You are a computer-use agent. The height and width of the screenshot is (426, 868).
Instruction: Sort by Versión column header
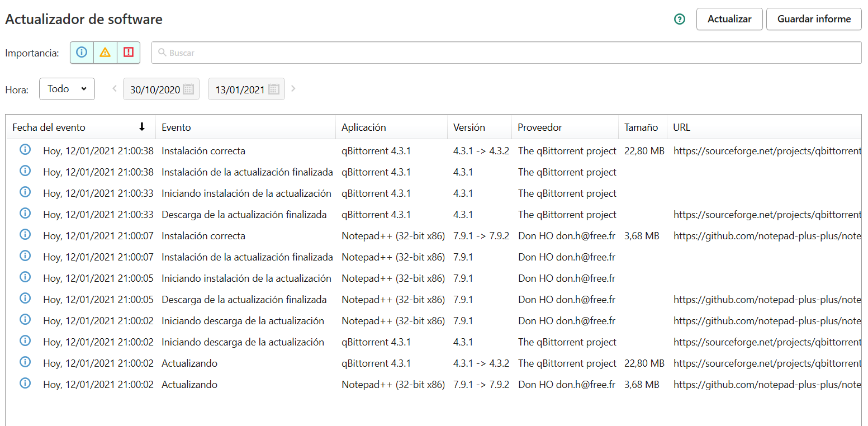coord(480,127)
